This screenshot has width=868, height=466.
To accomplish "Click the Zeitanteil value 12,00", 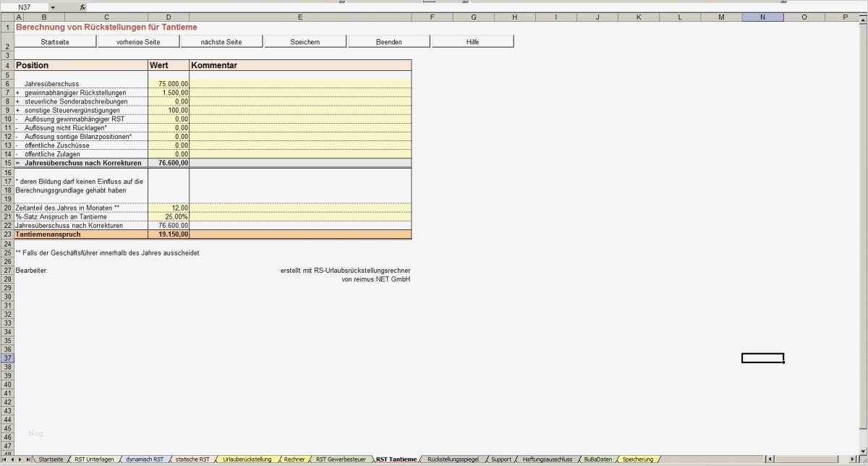I will (169, 208).
